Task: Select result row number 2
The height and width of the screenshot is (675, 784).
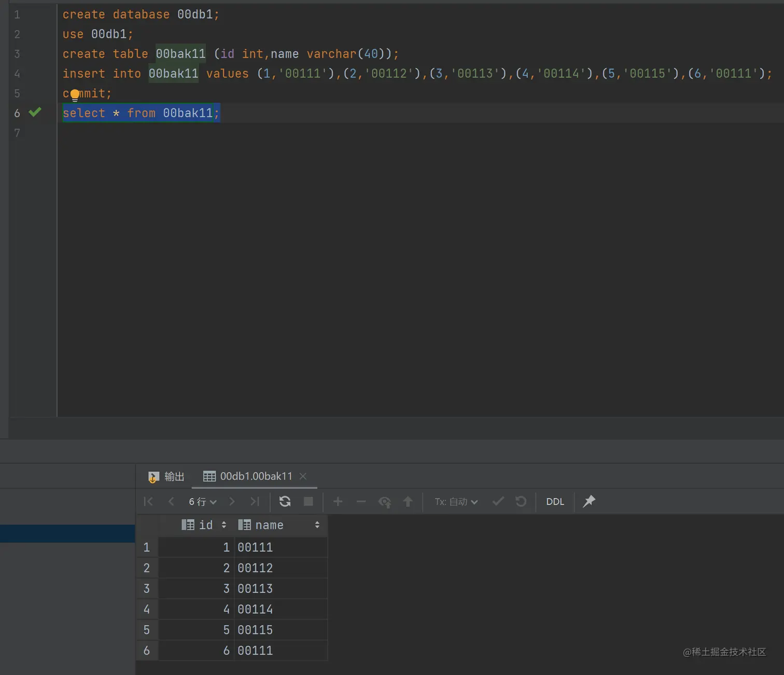Action: click(x=147, y=568)
